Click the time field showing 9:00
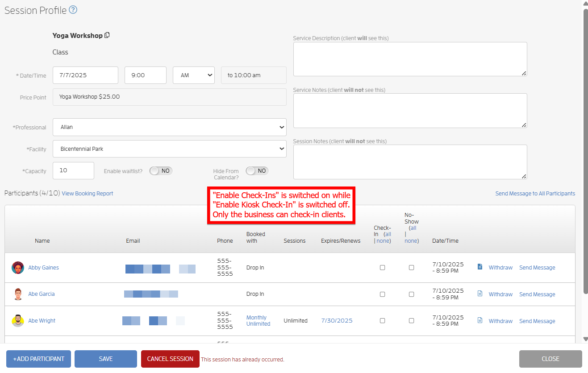The width and height of the screenshot is (588, 373). 146,75
